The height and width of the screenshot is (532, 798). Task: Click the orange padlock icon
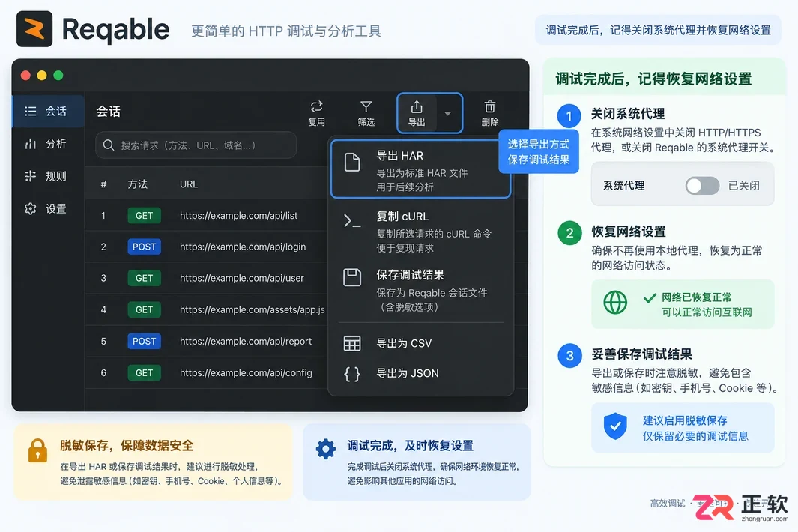[x=37, y=450]
